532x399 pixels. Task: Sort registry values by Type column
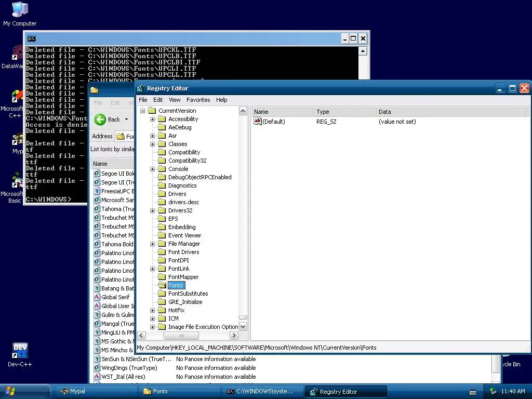(x=344, y=112)
